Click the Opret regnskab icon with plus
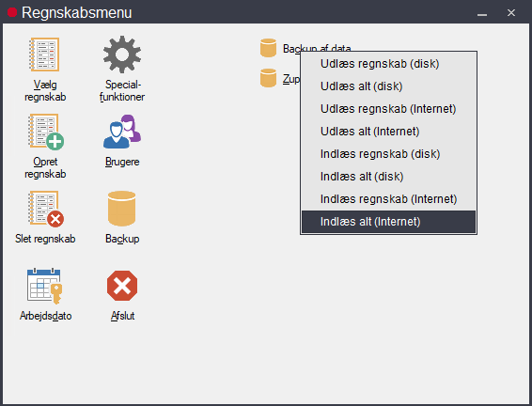 (46, 132)
